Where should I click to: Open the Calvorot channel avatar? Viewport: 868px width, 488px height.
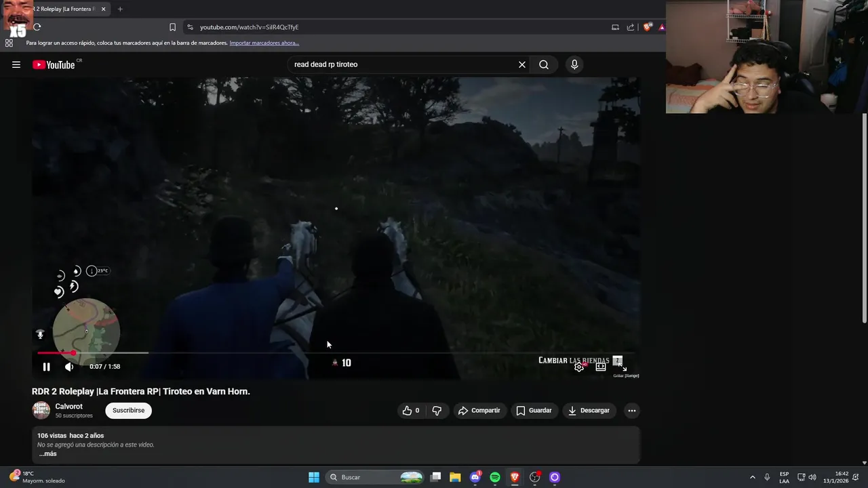(x=41, y=410)
